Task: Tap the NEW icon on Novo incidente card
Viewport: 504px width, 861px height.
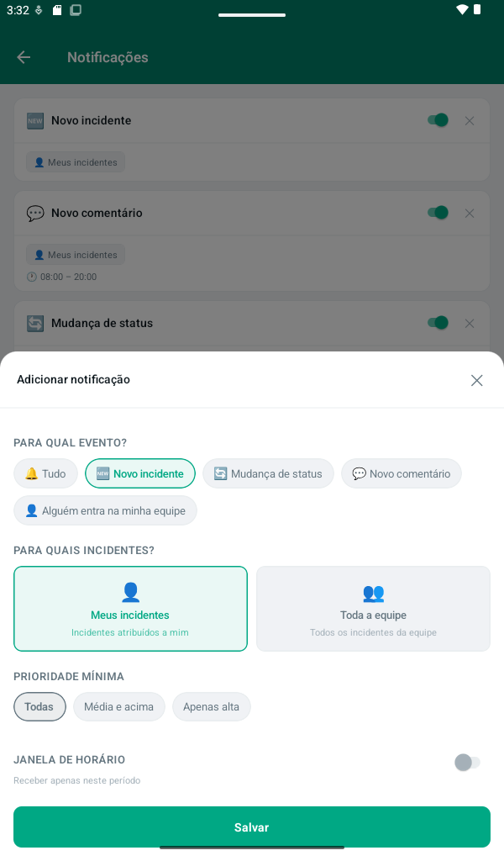Action: tap(35, 121)
